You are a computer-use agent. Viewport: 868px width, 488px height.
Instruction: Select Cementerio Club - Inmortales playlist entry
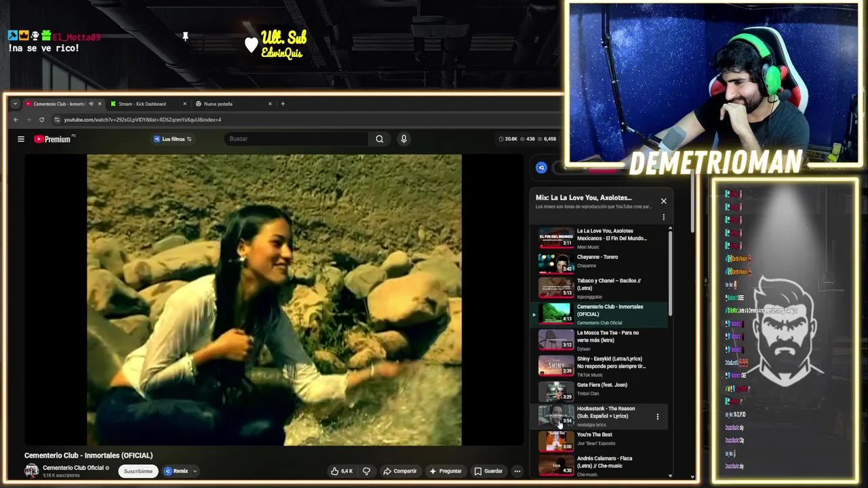coord(599,314)
